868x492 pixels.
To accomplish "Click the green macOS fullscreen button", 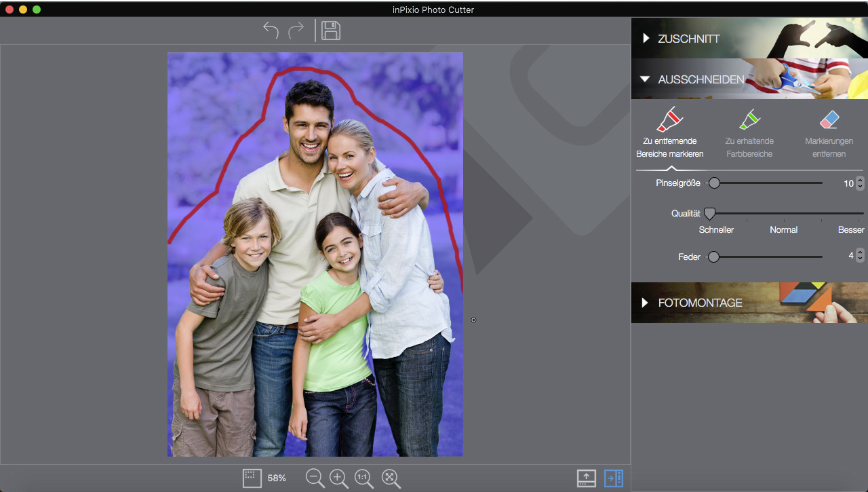I will click(x=37, y=10).
